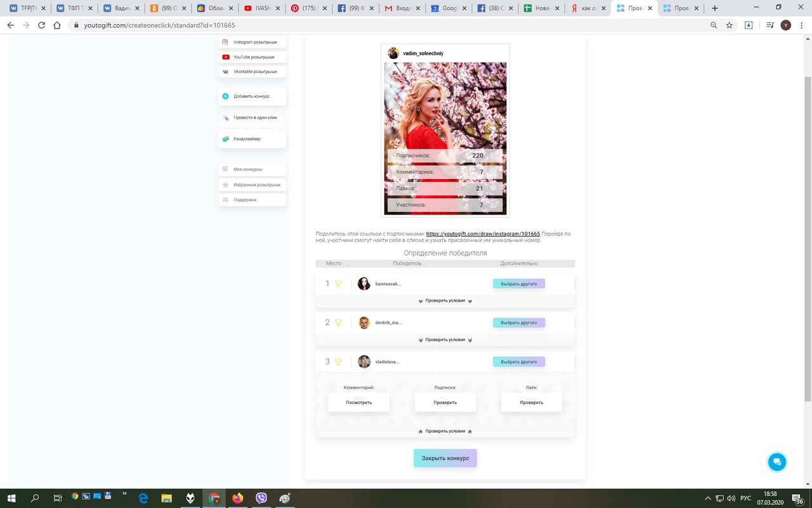Screen dimensions: 812x508
Task: Collapse Проверить условия for winner 3
Action: [x=445, y=431]
